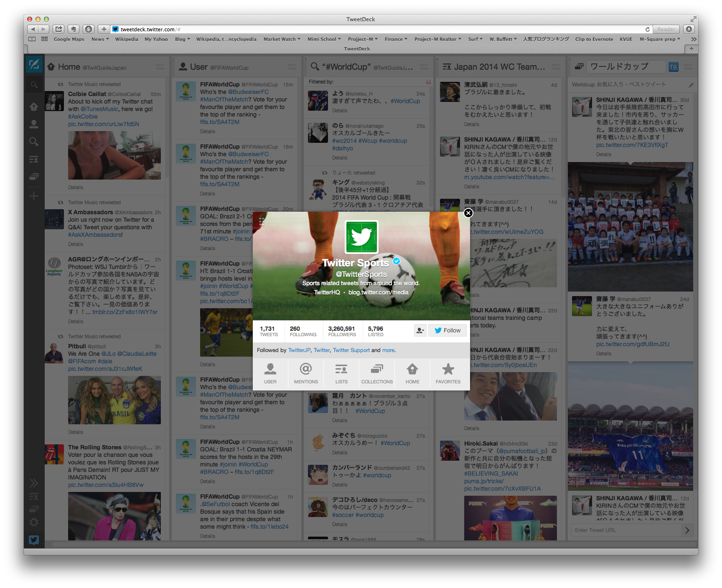Open the Finance bookmarks dropdown

pyautogui.click(x=397, y=39)
